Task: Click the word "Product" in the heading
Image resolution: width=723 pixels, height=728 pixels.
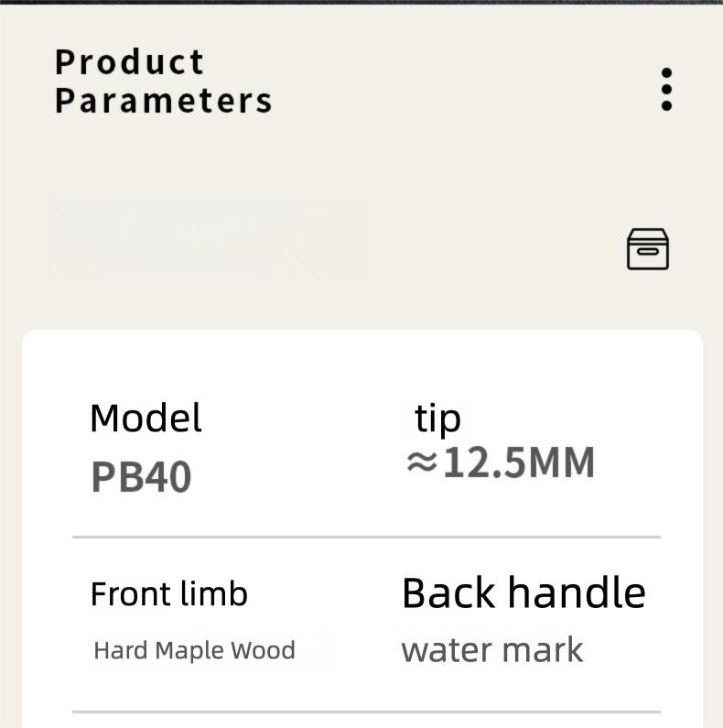Action: (129, 62)
